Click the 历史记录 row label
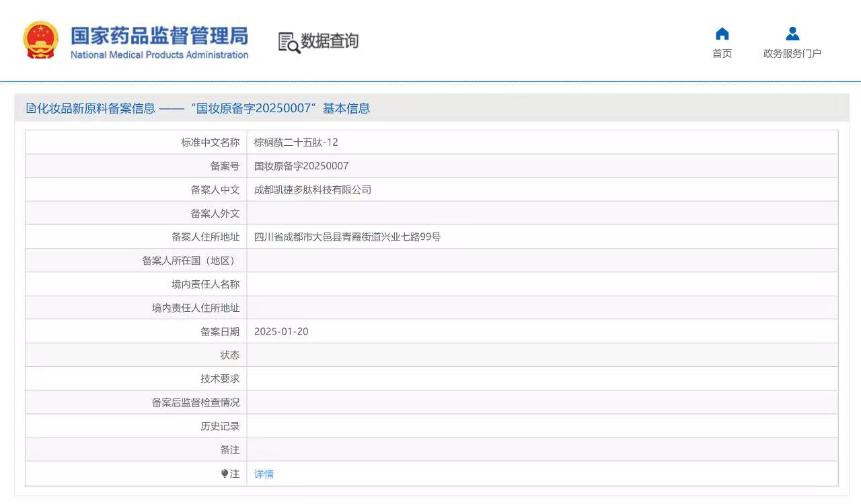861x504 pixels. pos(219,426)
